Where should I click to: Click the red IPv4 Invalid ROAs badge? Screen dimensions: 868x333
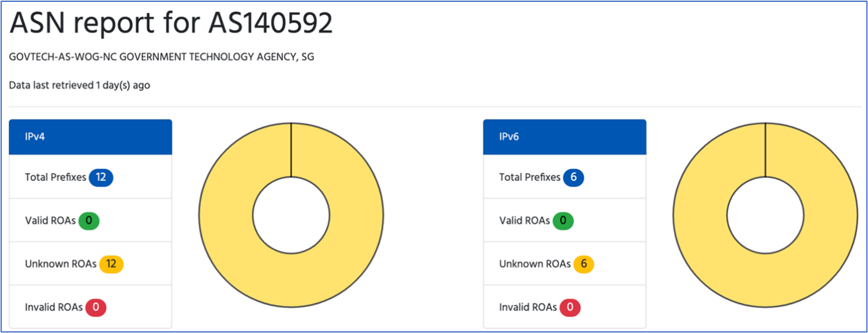pyautogui.click(x=96, y=307)
